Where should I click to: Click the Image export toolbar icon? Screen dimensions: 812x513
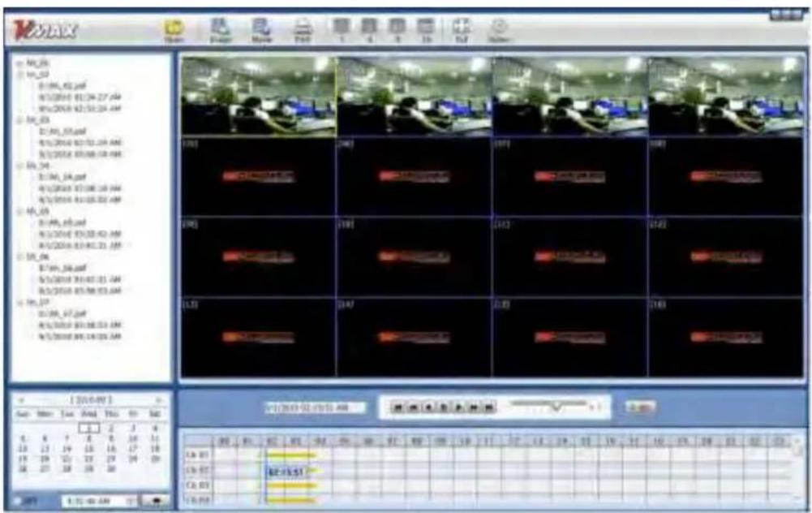click(221, 30)
